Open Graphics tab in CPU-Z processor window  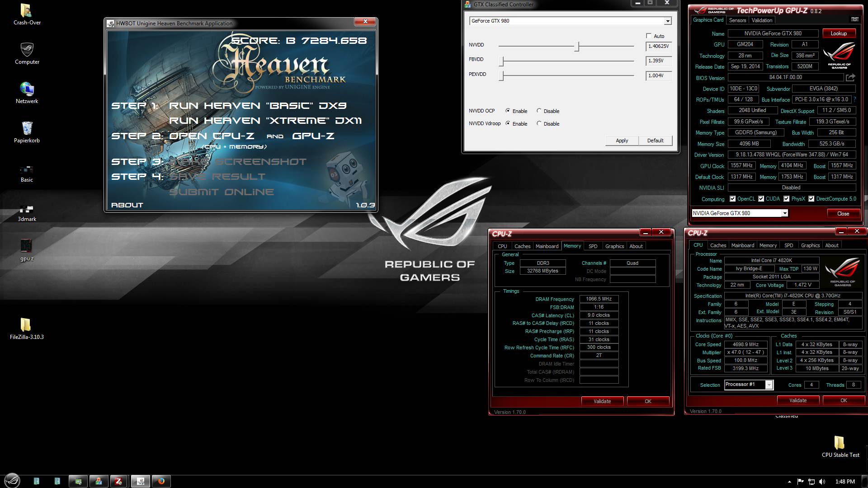tap(810, 245)
